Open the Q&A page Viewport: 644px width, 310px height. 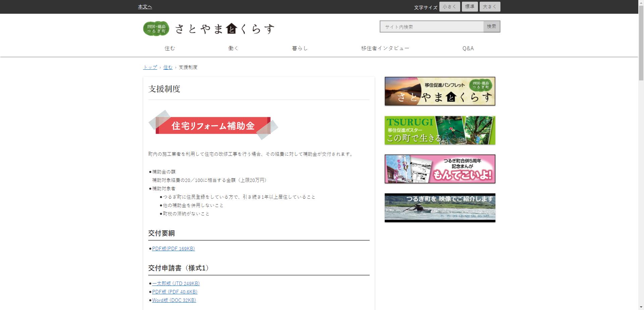click(x=468, y=48)
